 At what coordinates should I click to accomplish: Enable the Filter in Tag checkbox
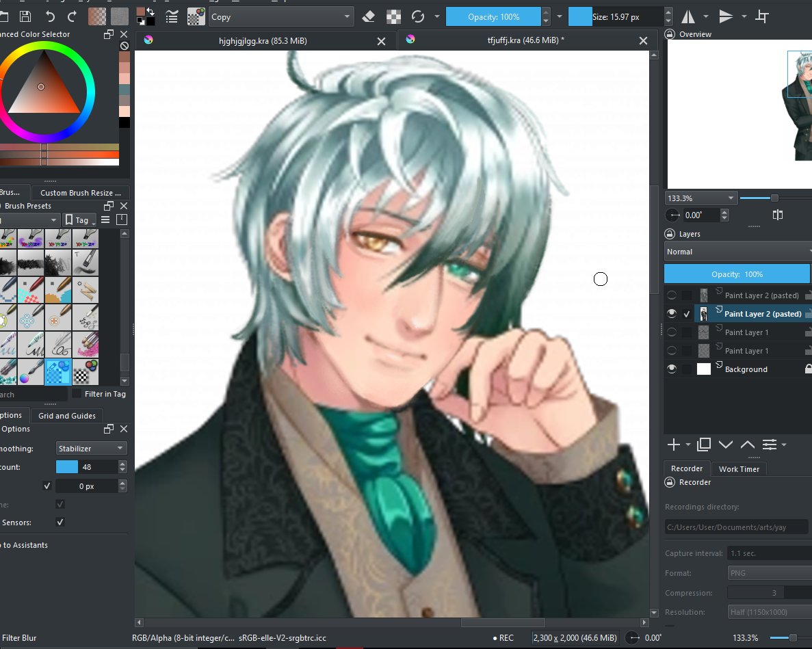(77, 394)
